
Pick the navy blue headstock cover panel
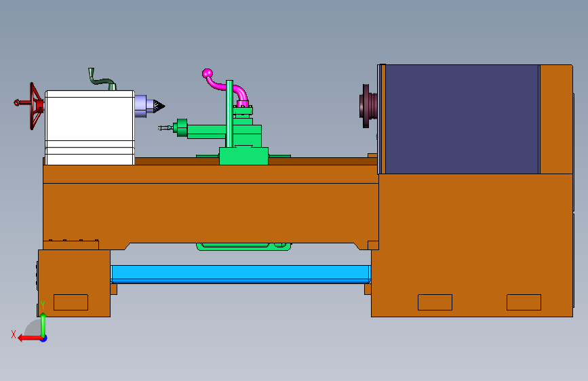pyautogui.click(x=462, y=119)
